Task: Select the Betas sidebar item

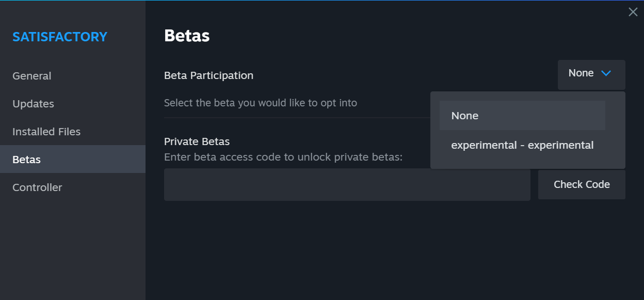Action: coord(27,160)
